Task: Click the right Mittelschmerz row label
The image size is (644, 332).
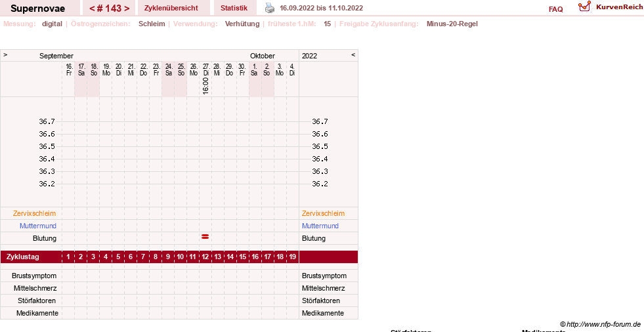Action: point(323,288)
